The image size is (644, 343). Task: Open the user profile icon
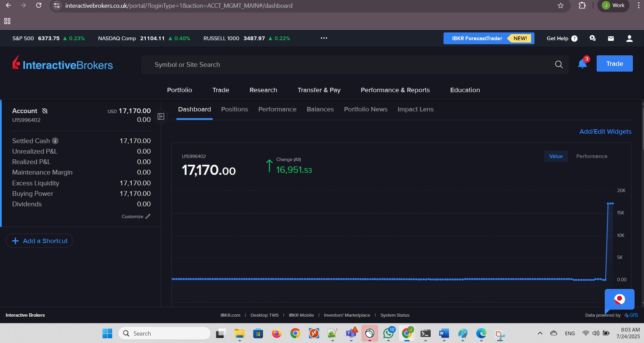coord(629,38)
